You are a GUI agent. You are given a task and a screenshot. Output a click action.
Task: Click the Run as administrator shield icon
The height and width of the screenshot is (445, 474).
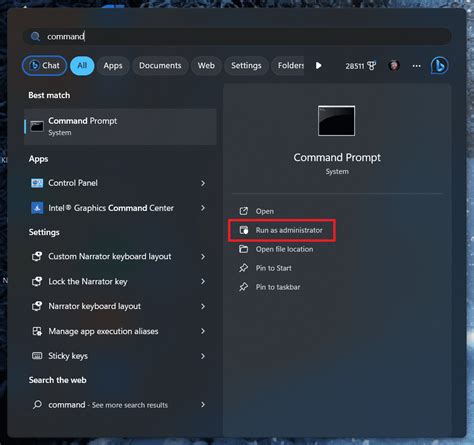click(x=244, y=230)
